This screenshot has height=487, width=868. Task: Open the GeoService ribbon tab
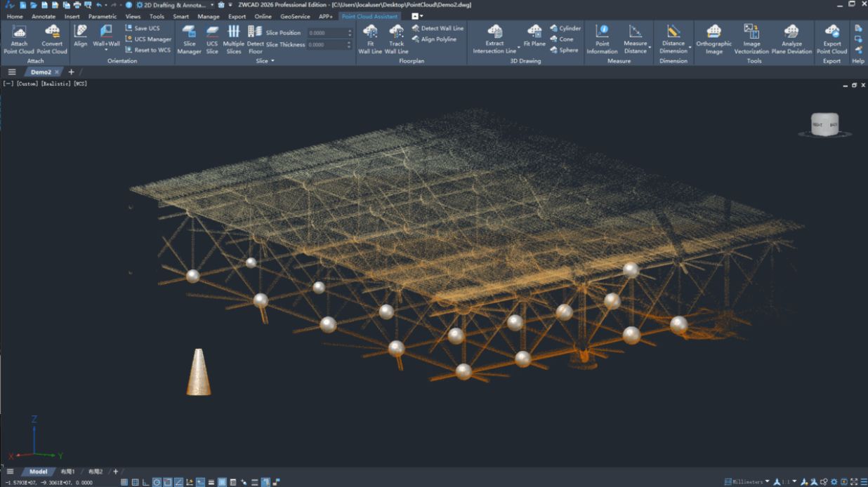pos(295,16)
